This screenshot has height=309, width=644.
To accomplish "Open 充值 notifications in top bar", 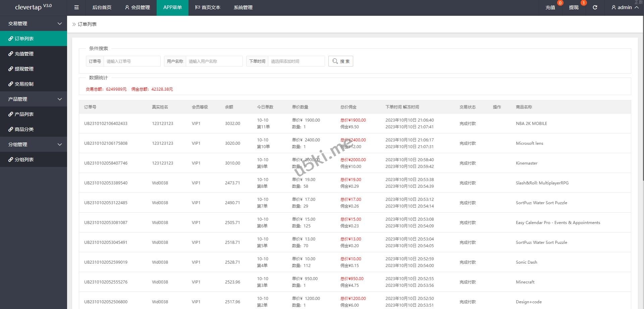I will click(550, 7).
